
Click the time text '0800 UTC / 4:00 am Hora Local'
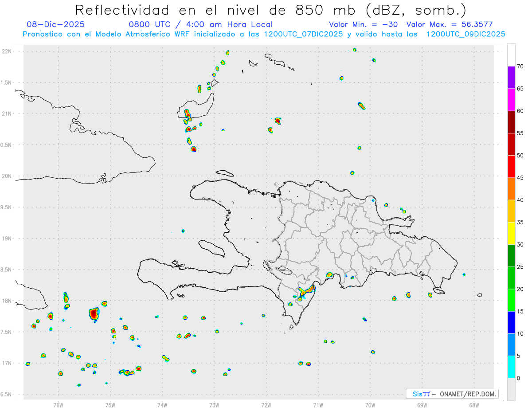[201, 24]
